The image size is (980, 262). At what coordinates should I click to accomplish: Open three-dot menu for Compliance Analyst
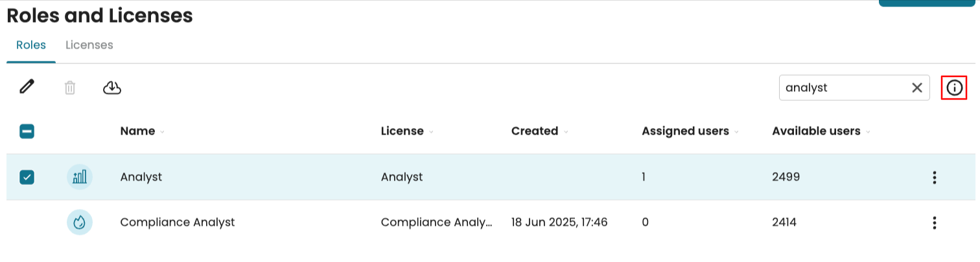(934, 223)
